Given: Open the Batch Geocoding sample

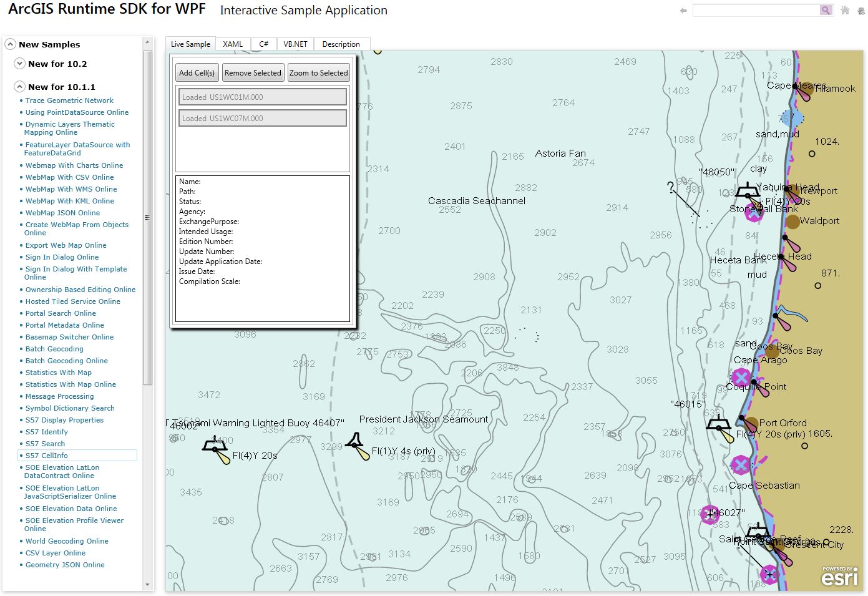Looking at the screenshot, I should coord(54,349).
